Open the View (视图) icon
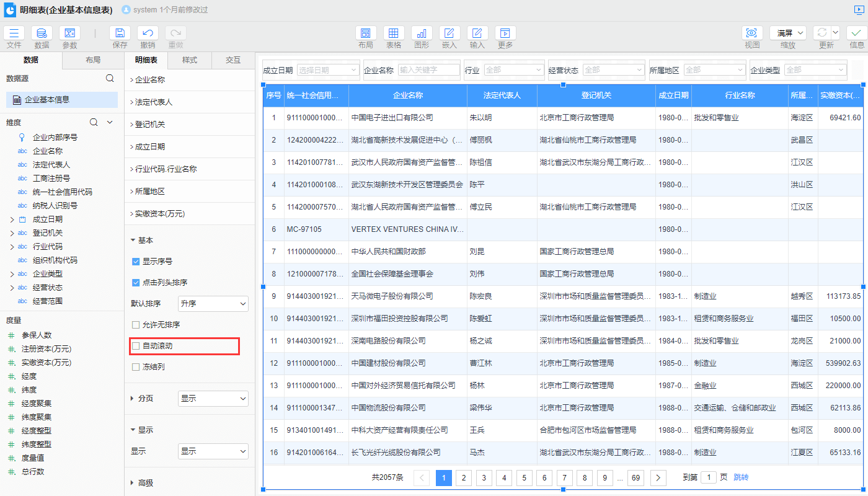Image resolution: width=868 pixels, height=496 pixels. (752, 33)
